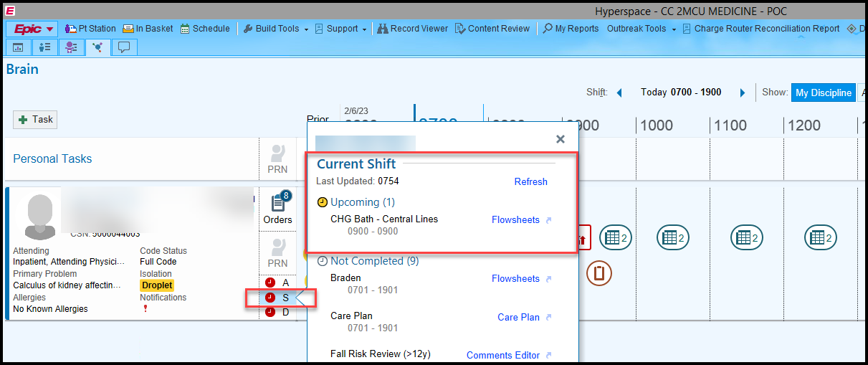The image size is (868, 365).
Task: Click the Fall Risk Review (>12y) task
Action: click(x=380, y=354)
